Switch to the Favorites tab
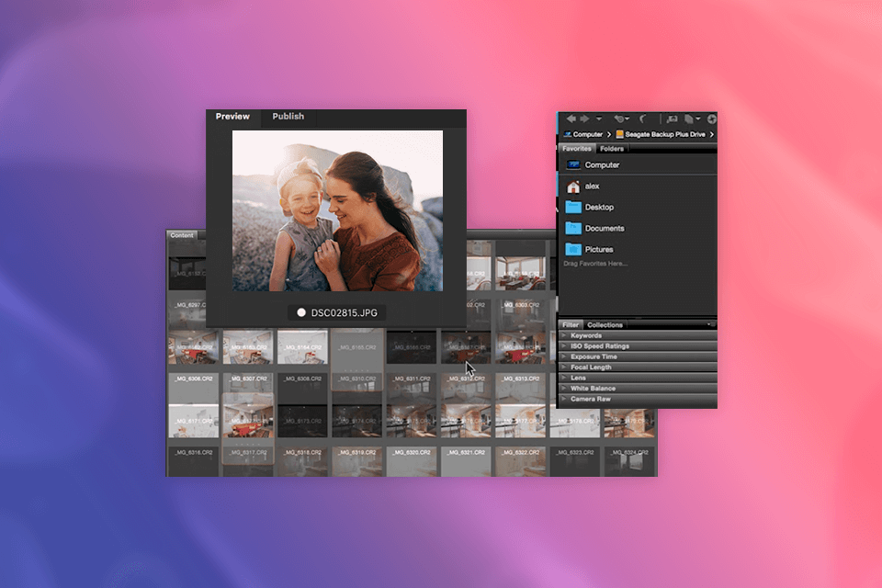The height and width of the screenshot is (588, 882). pyautogui.click(x=577, y=149)
